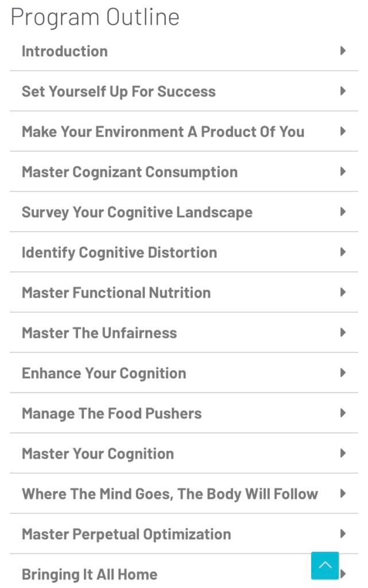
Task: Open Bringing It All Home heading text
Action: [89, 574]
